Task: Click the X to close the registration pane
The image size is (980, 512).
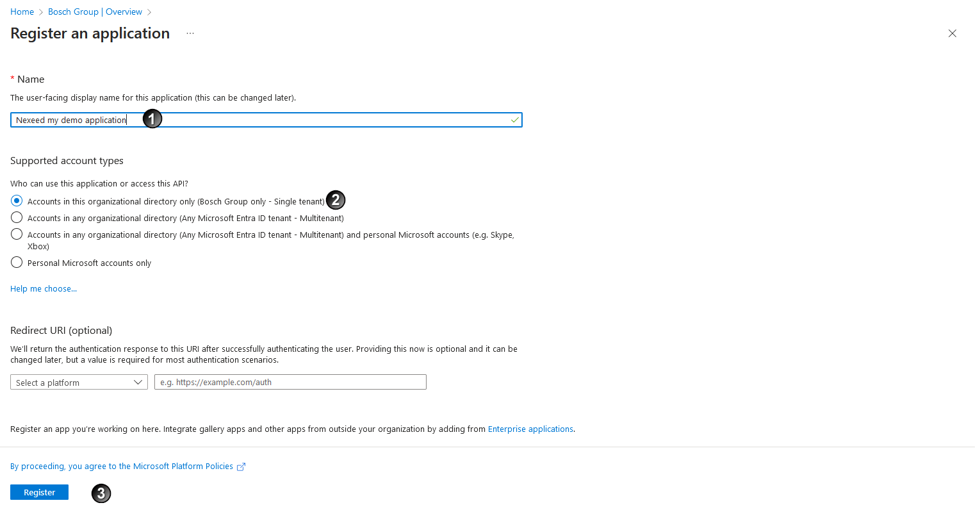Action: pos(952,33)
